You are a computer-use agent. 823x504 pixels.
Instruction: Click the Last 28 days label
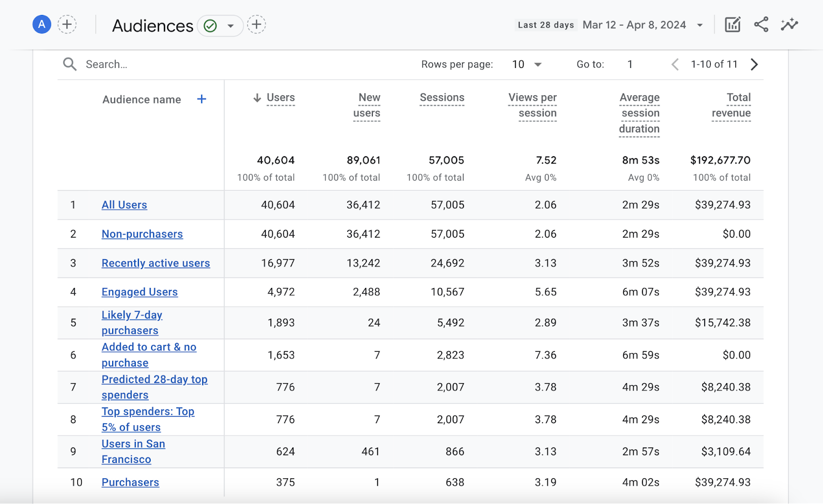[x=546, y=24]
